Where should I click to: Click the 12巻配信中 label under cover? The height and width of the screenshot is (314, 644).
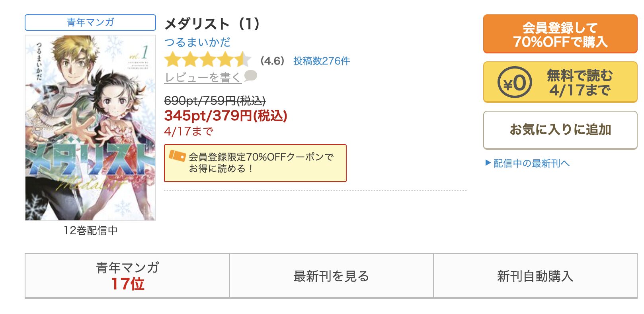tap(90, 230)
